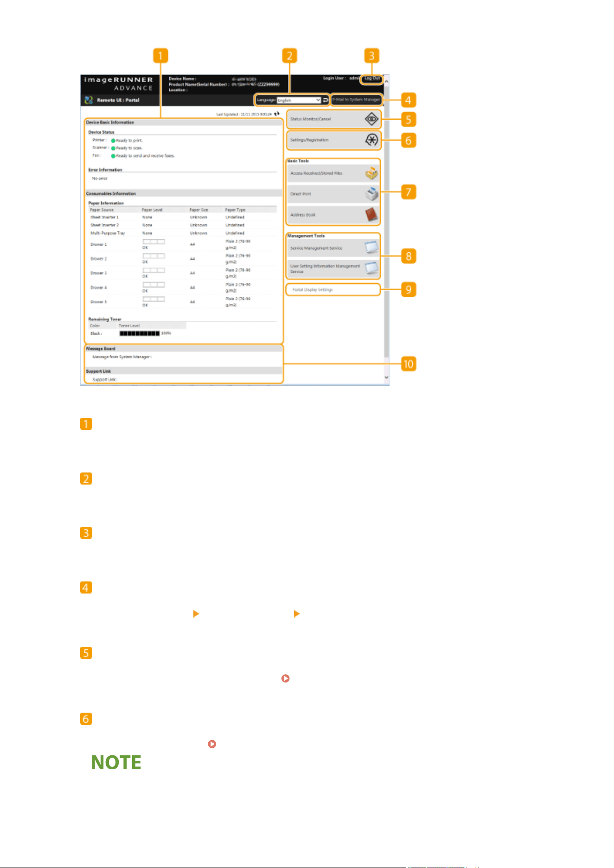
Task: Click 'Message from System Manager' text
Action: click(x=122, y=357)
